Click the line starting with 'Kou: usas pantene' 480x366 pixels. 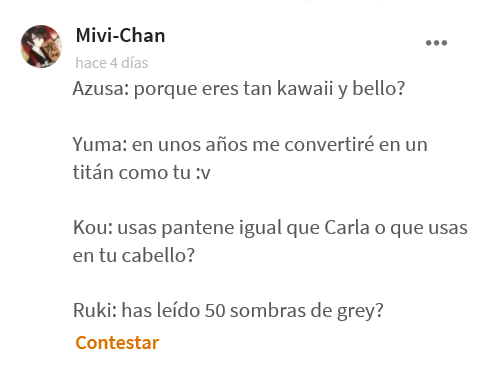[270, 228]
